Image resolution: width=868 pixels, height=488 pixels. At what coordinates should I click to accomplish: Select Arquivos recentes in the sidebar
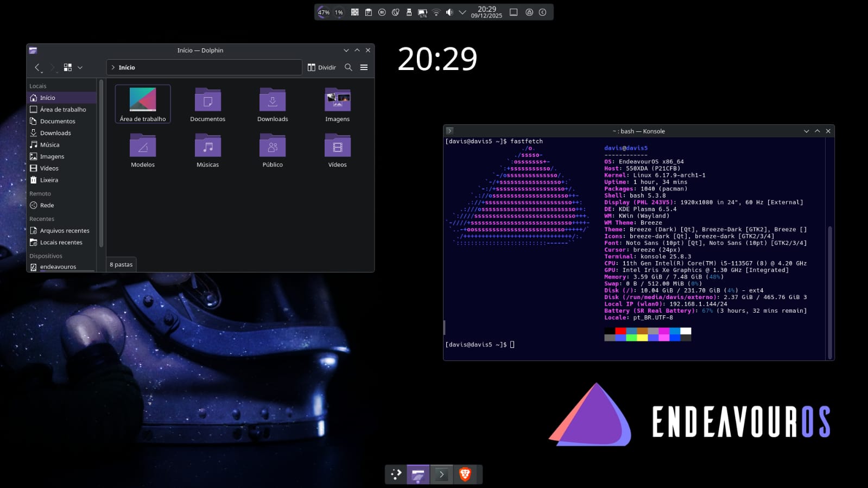point(64,231)
